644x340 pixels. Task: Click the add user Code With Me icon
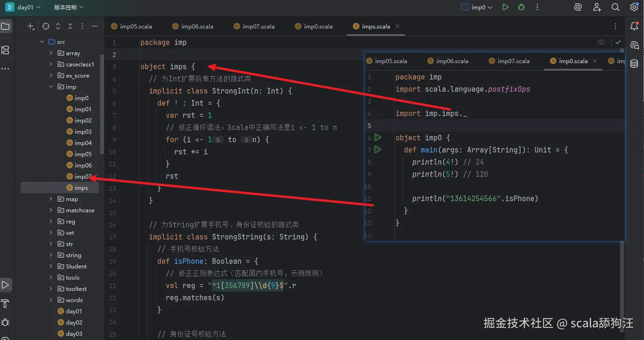(x=597, y=7)
